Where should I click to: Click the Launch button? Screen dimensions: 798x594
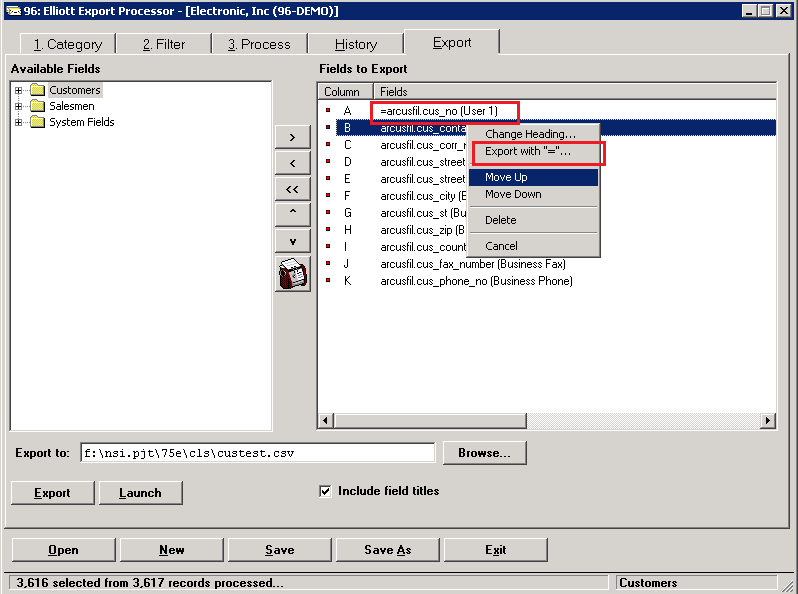pyautogui.click(x=140, y=493)
